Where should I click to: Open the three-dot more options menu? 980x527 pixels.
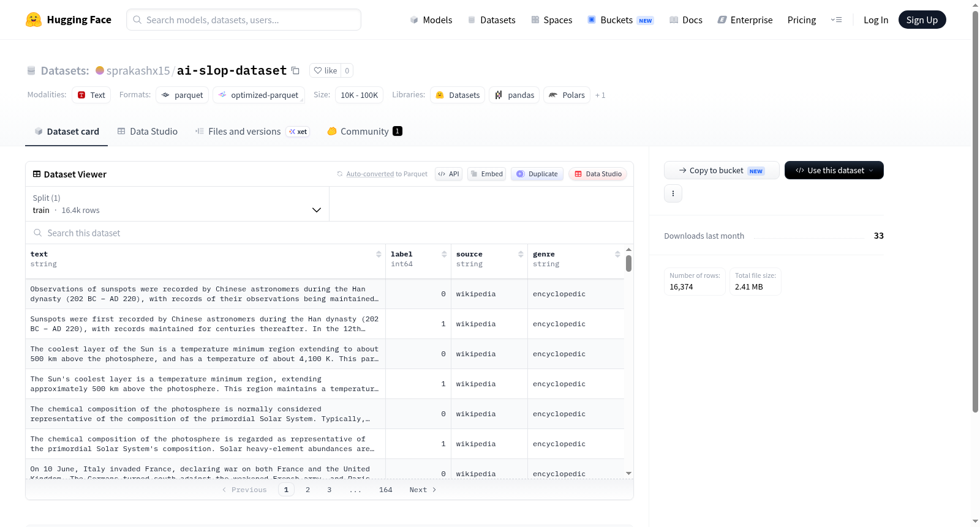[x=673, y=193]
